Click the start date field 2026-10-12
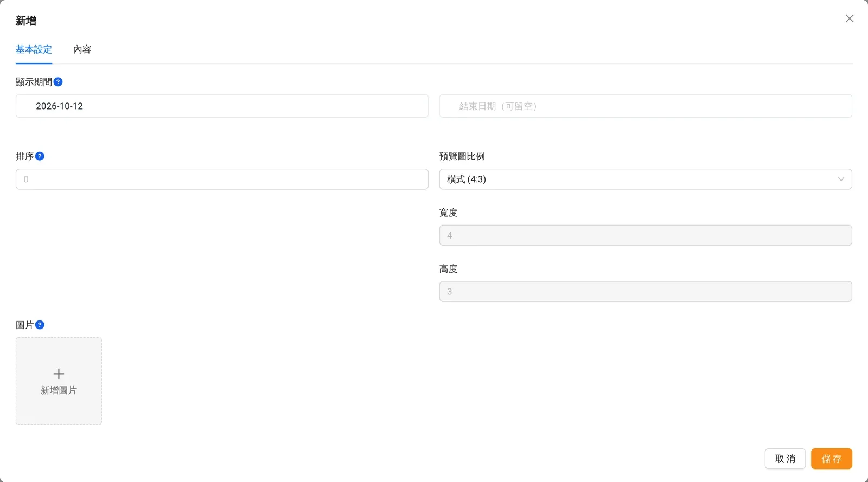Viewport: 868px width, 482px height. 222,106
